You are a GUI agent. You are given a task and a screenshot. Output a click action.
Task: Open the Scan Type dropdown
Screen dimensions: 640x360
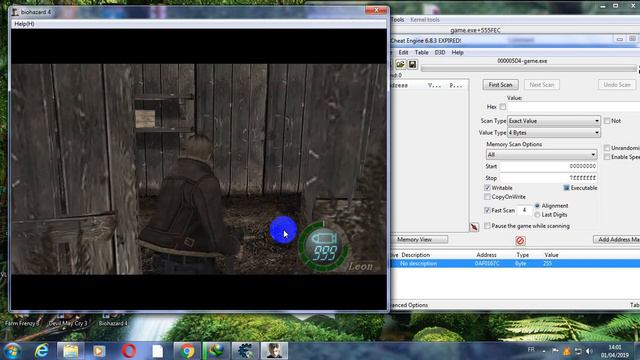(553, 121)
